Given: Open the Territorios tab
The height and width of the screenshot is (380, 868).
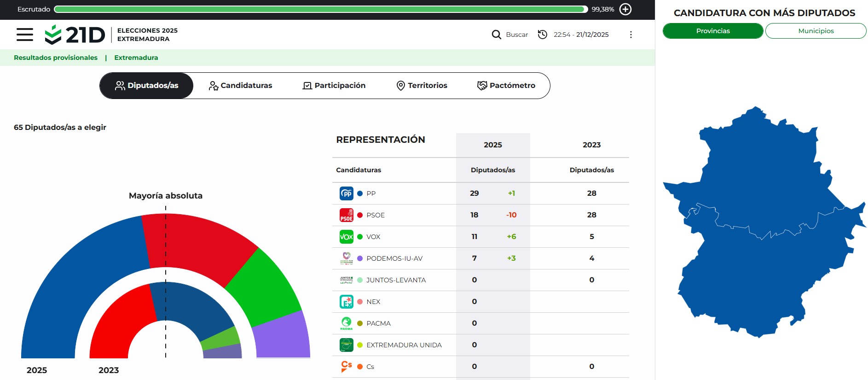Looking at the screenshot, I should (x=422, y=86).
